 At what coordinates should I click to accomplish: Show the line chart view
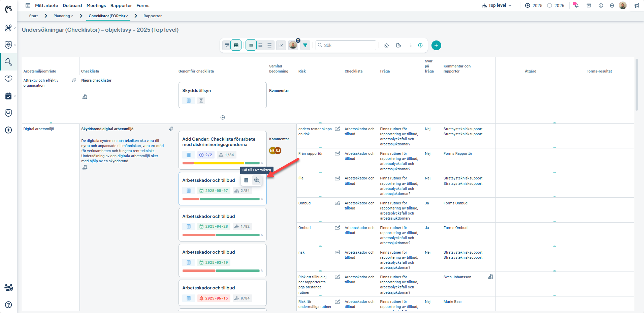281,45
